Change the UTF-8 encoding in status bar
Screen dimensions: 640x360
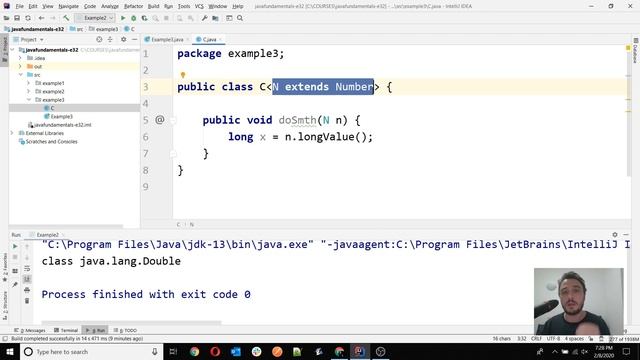click(553, 338)
